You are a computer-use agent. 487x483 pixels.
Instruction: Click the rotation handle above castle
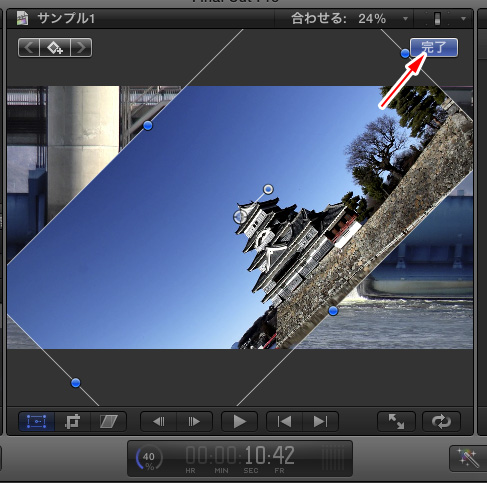tap(268, 189)
